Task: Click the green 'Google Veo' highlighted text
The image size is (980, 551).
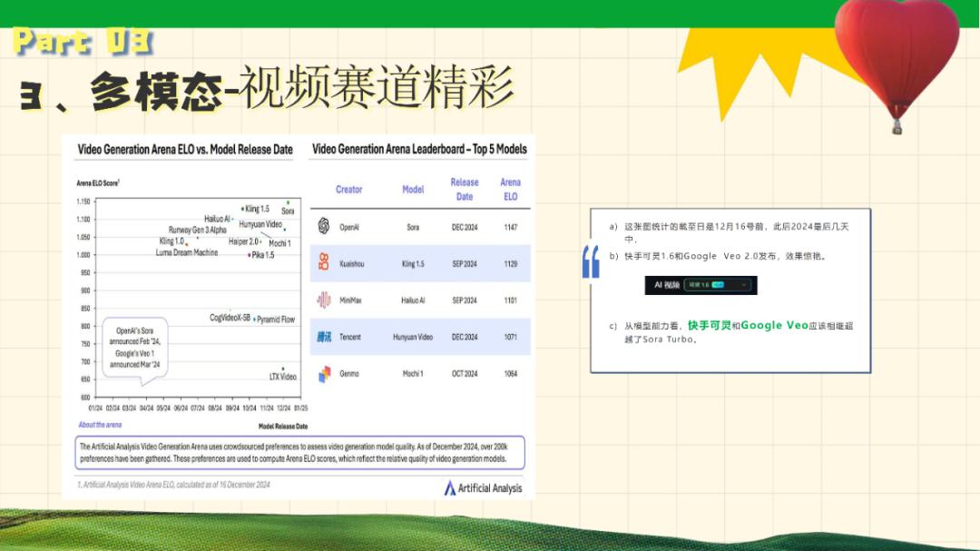Action: click(x=774, y=325)
